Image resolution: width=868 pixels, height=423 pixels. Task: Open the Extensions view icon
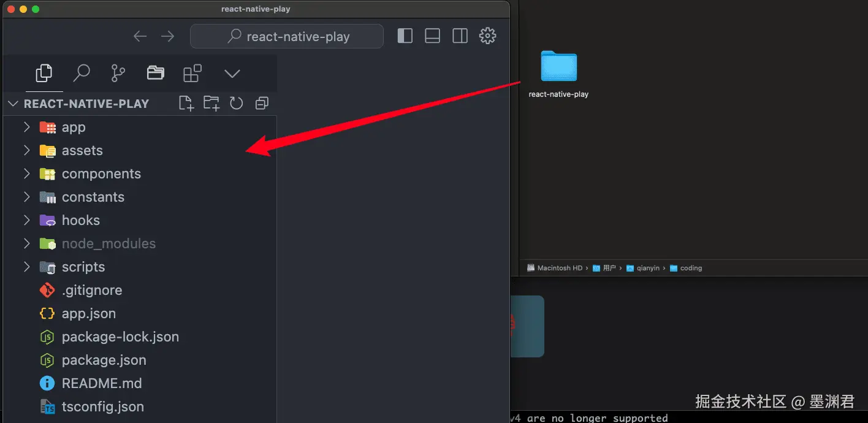(192, 74)
